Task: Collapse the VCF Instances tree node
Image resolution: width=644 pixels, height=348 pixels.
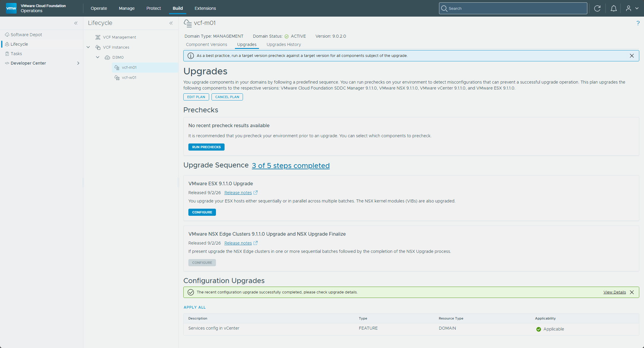Action: click(88, 47)
